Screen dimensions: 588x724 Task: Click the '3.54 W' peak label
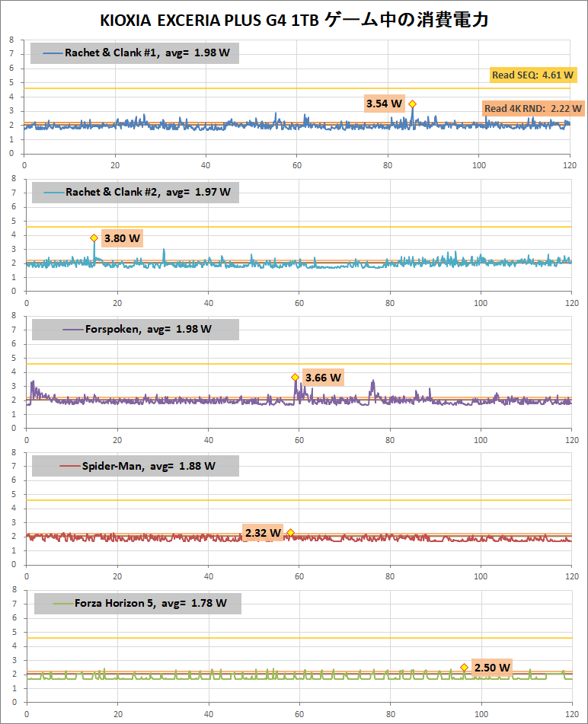(x=385, y=104)
